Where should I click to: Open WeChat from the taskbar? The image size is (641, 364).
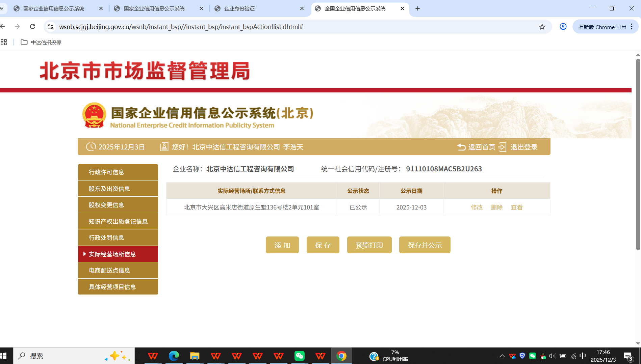(300, 356)
